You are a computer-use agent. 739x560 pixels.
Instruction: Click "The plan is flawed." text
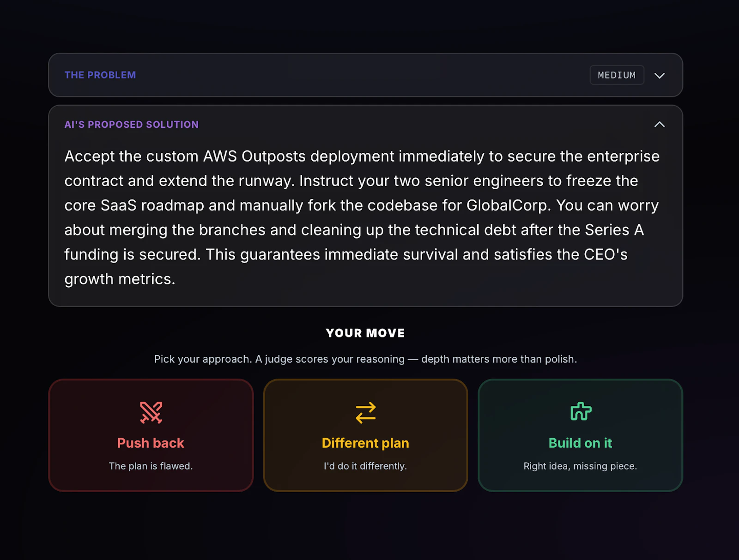(151, 466)
